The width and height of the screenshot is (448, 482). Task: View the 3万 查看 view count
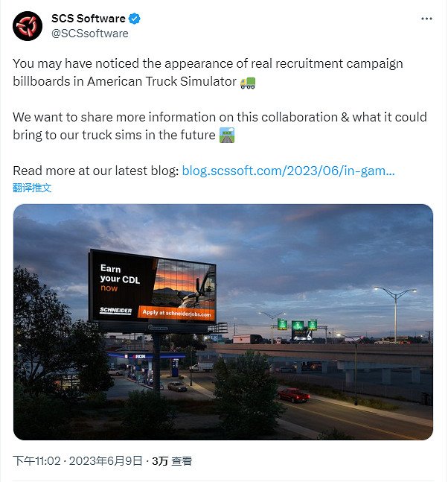[x=172, y=461]
